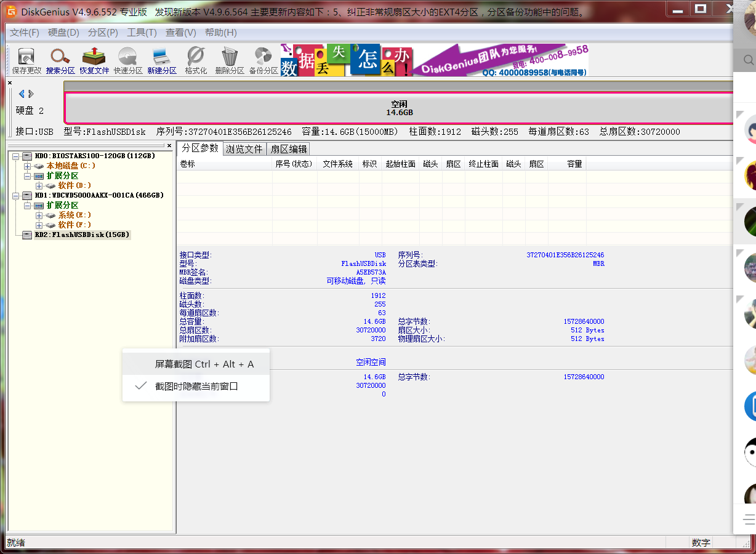Click the 空闲 14.6GB disk space bar
Screen dimensions: 756x554
click(399, 108)
